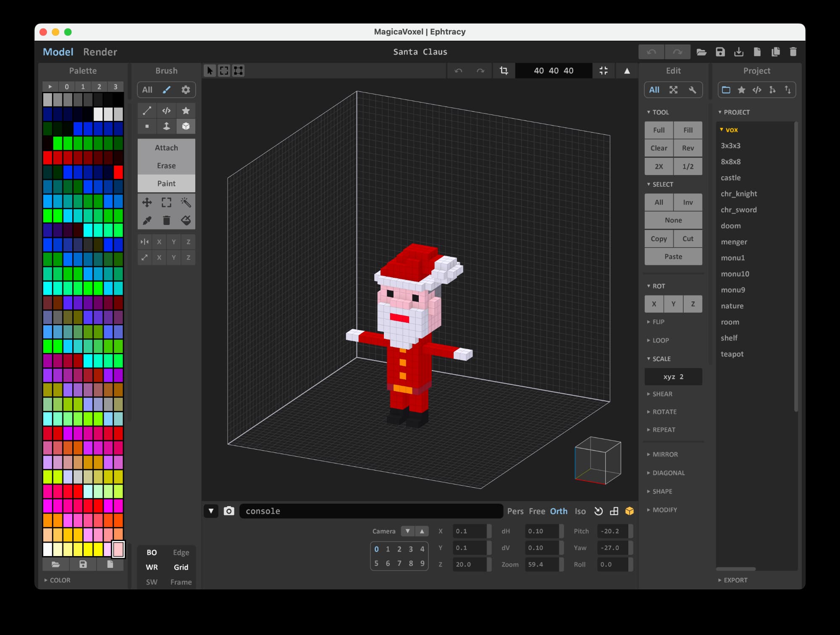
Task: Expand the MIRROR section
Action: point(664,454)
